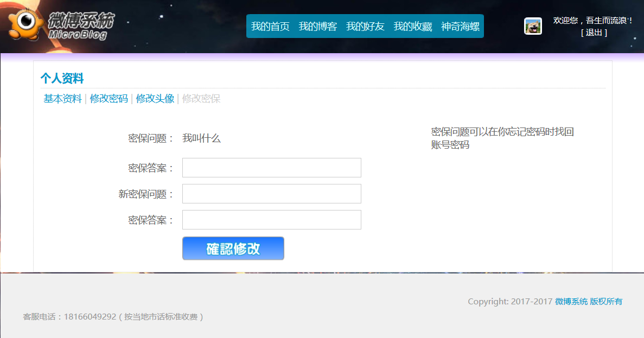
Task: Click into the 新密保问题 text box
Action: pyautogui.click(x=271, y=194)
